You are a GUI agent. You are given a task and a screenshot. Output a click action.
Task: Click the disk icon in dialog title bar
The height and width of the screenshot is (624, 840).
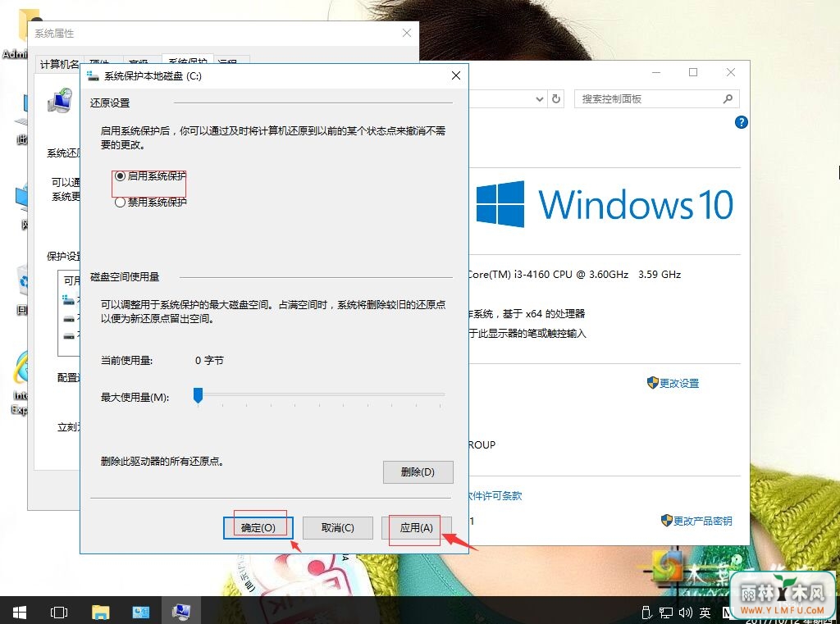point(93,76)
